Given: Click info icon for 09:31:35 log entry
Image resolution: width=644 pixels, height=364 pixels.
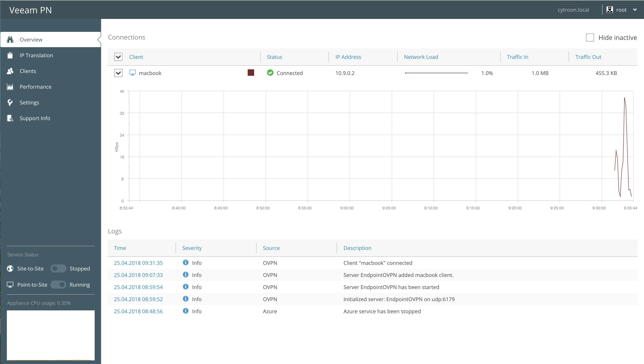Looking at the screenshot, I should (185, 262).
